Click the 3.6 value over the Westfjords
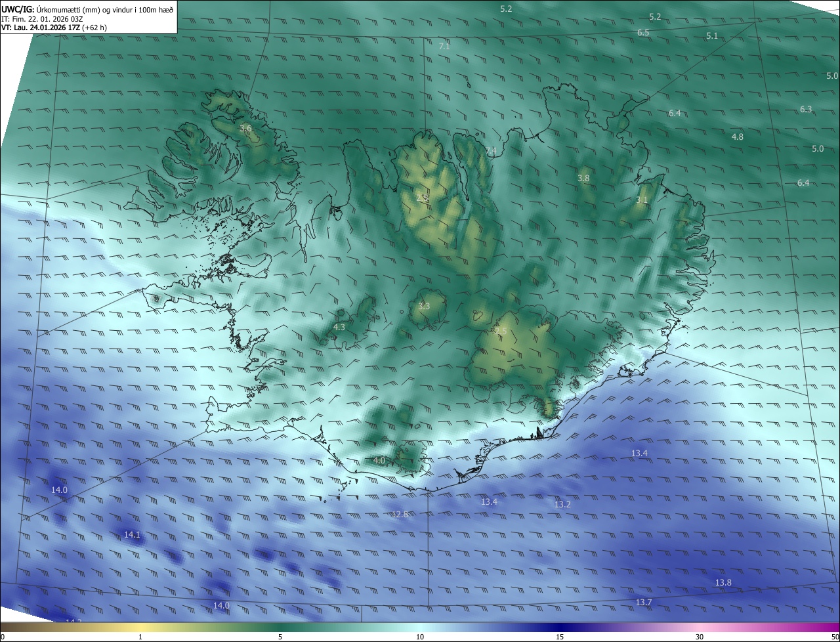The image size is (840, 642). (x=245, y=129)
